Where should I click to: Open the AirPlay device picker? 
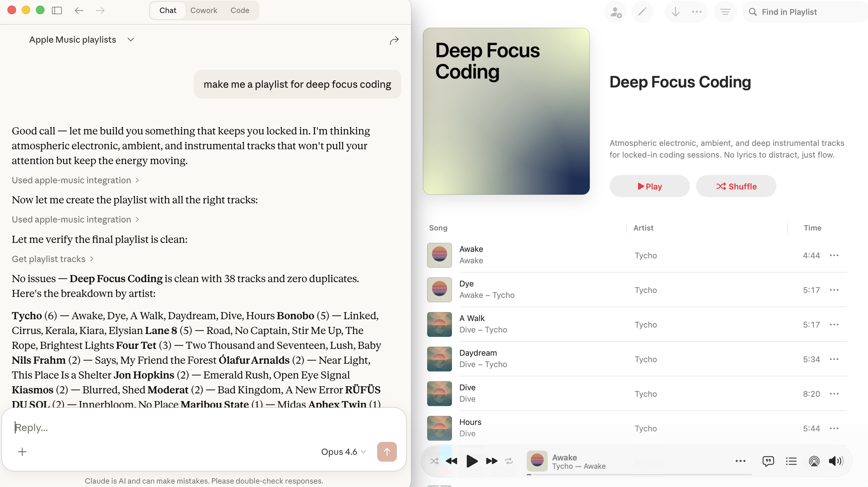814,461
